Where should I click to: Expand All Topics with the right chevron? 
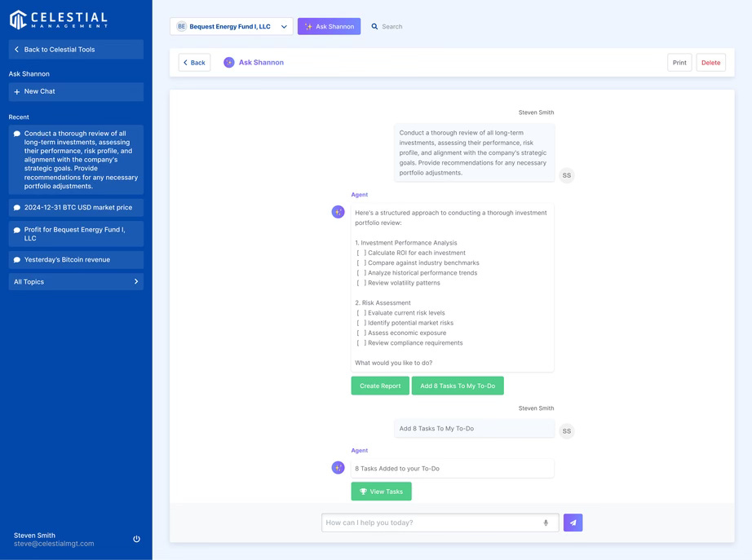136,281
